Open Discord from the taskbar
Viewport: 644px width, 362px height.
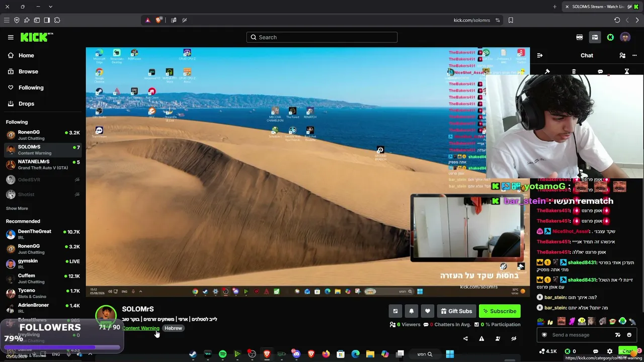tap(296, 354)
